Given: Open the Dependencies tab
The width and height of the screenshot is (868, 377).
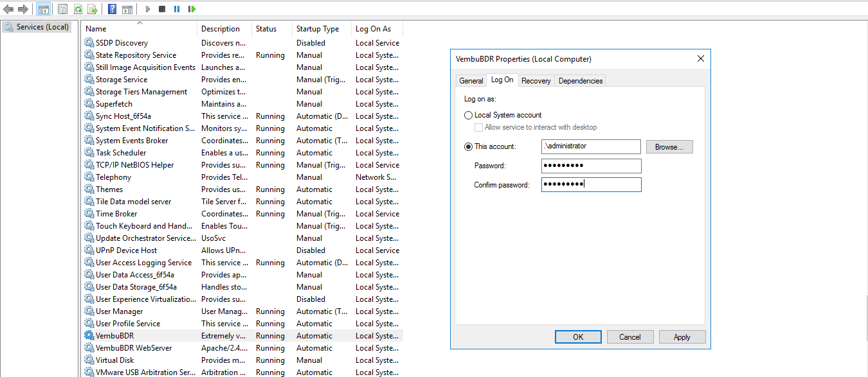Looking at the screenshot, I should [x=581, y=81].
